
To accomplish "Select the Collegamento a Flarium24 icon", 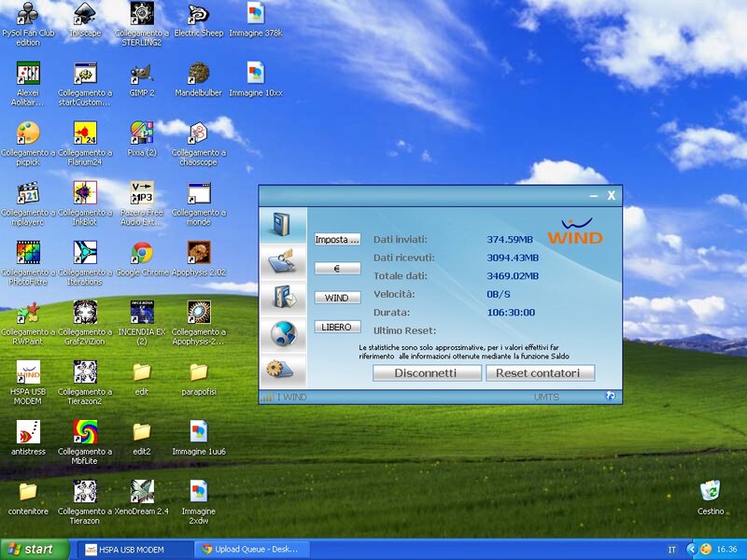I will pos(85,143).
